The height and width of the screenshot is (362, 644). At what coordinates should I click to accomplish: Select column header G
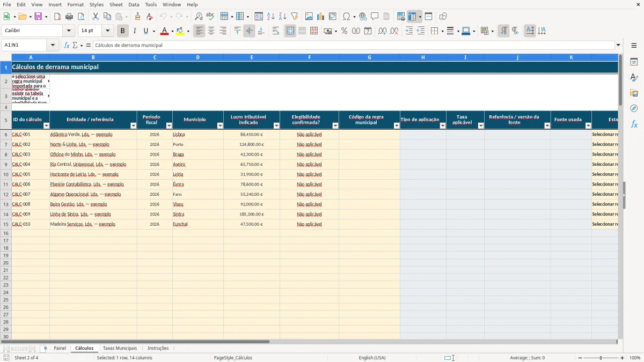[369, 57]
